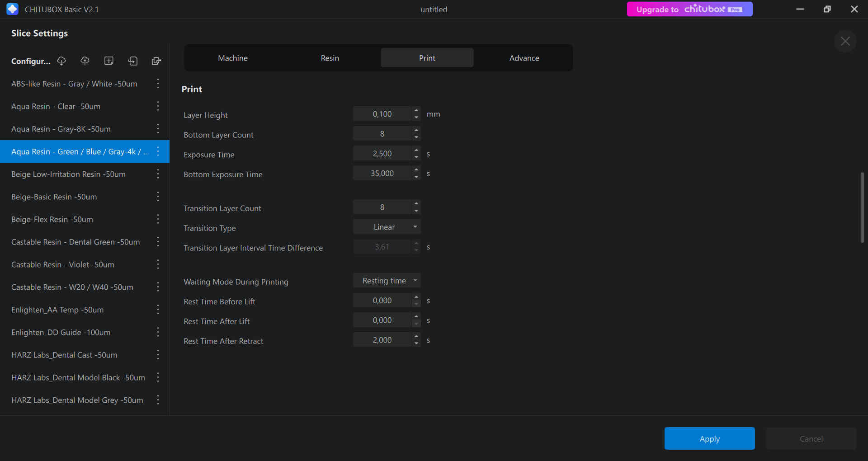This screenshot has width=868, height=461.
Task: Select Enlighten_DD Guide -100um profile
Action: pos(85,332)
